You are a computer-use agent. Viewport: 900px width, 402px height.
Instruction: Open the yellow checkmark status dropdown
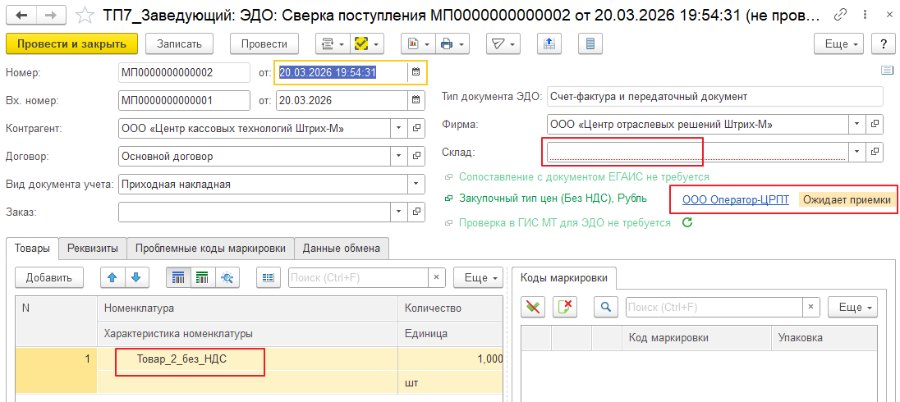pyautogui.click(x=367, y=44)
